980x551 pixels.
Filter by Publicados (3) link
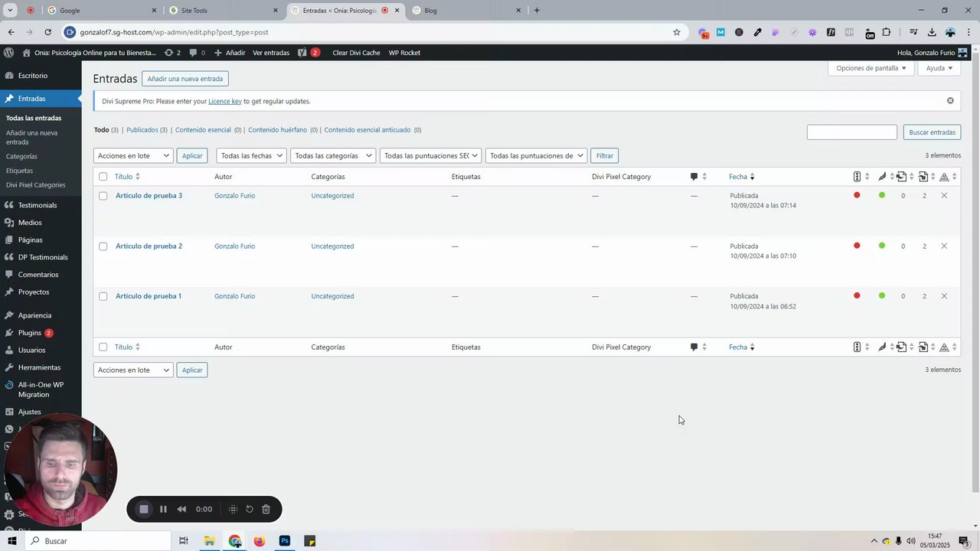coord(147,130)
